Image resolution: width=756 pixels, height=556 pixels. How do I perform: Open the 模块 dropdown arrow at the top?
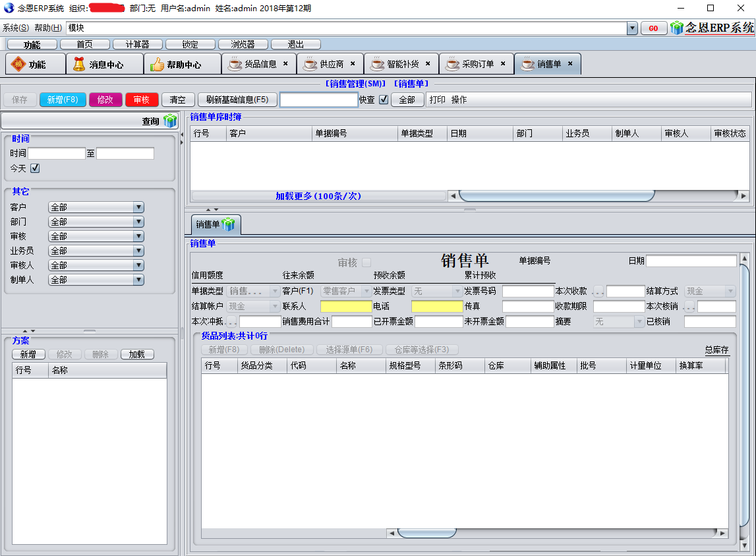tap(632, 28)
